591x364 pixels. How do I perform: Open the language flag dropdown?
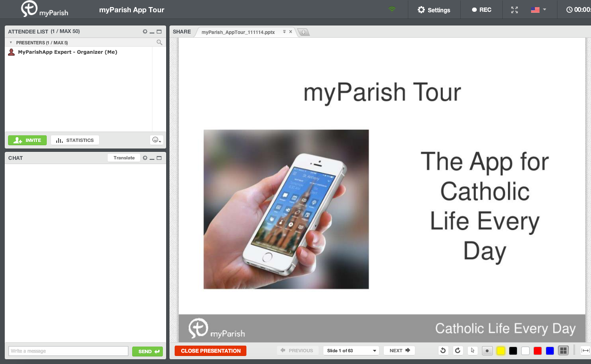(x=538, y=10)
